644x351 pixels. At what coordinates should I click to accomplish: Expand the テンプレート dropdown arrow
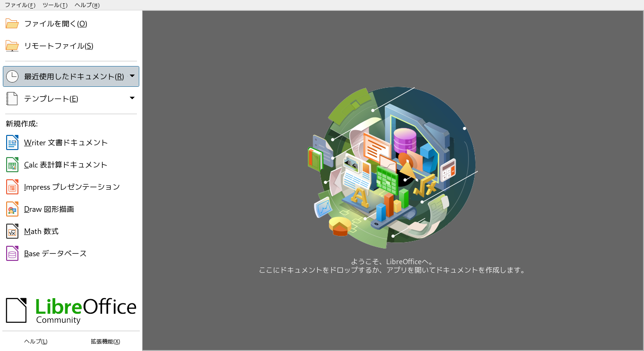pos(132,98)
